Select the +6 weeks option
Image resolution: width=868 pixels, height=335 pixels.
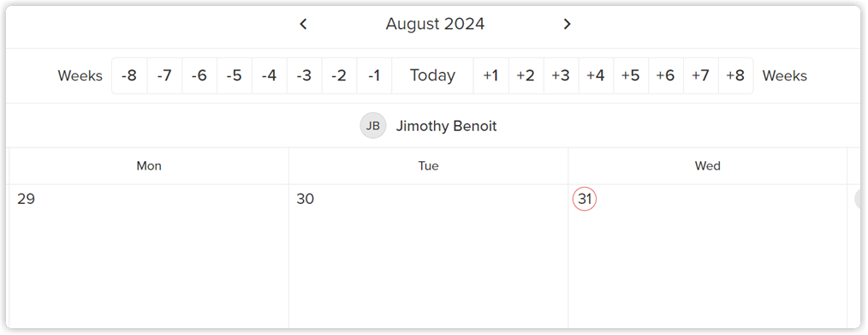click(x=665, y=76)
